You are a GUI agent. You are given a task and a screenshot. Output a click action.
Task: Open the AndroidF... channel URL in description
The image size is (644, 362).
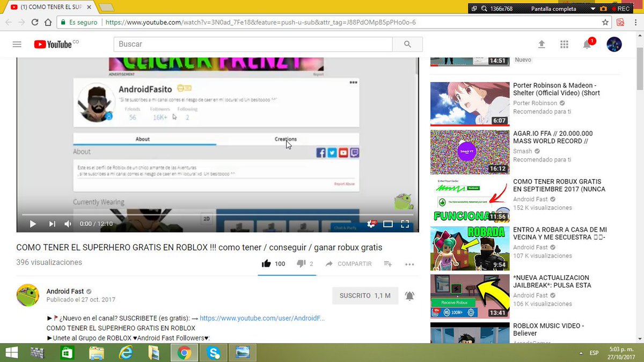pos(262,318)
